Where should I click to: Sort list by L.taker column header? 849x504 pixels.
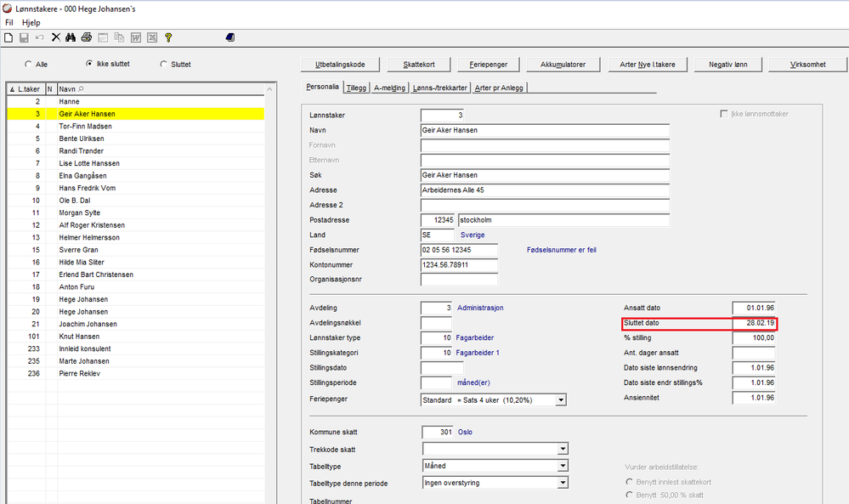tap(26, 88)
